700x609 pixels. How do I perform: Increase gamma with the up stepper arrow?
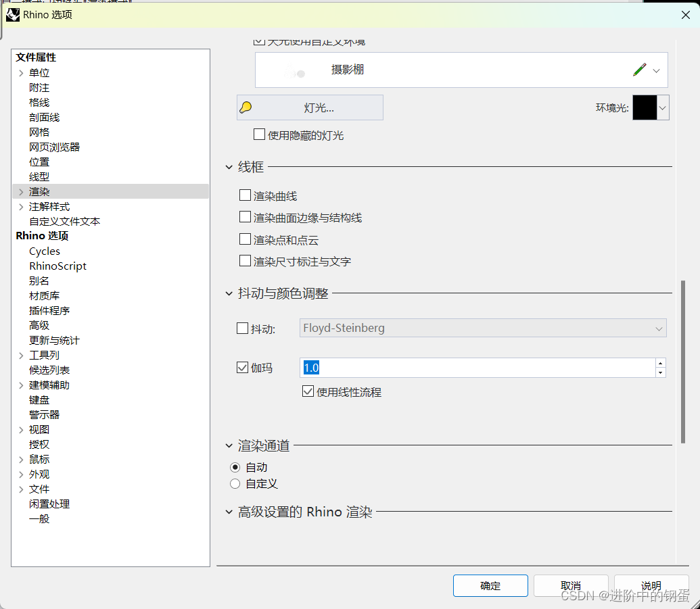click(661, 363)
